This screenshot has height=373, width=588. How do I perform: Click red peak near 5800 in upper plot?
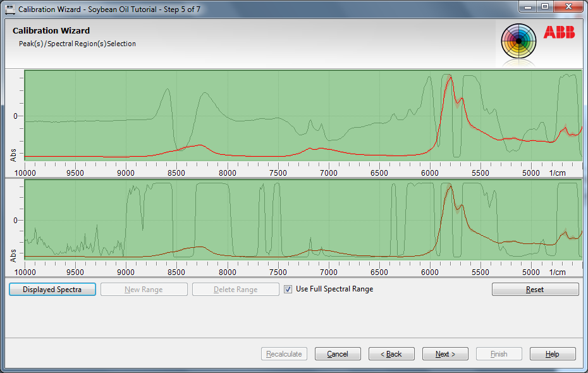point(450,78)
